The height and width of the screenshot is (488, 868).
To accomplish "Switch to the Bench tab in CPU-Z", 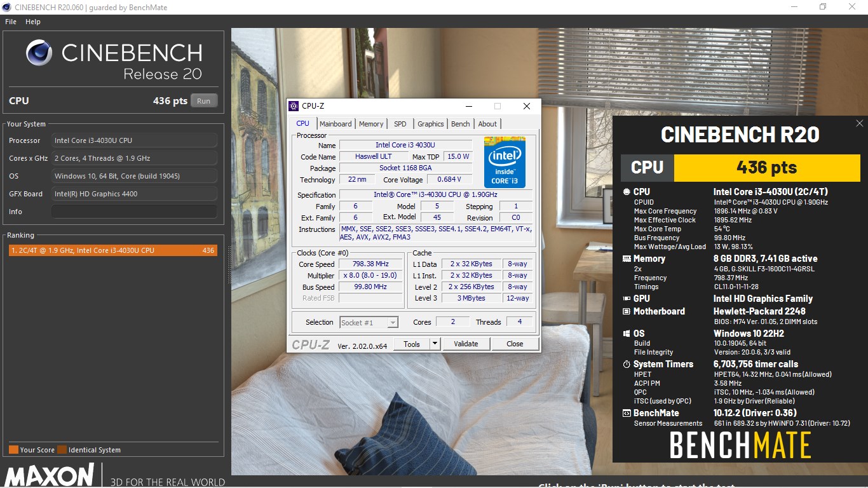I will 461,124.
